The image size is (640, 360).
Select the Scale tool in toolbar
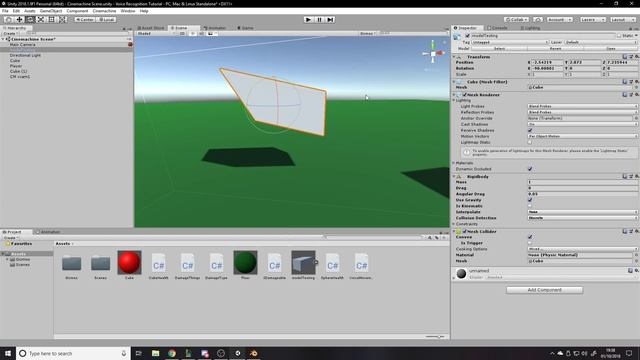tap(41, 19)
